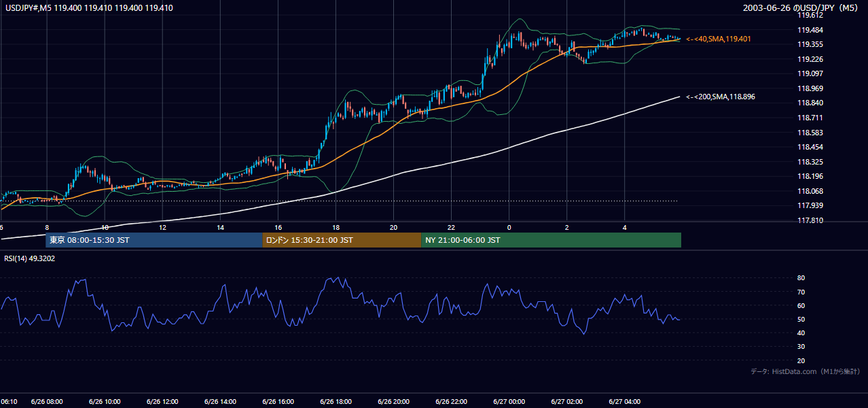Viewport: 868px width, 408px height.
Task: Select the ロンドン 15:30-21:00 JST session bar
Action: 342,240
